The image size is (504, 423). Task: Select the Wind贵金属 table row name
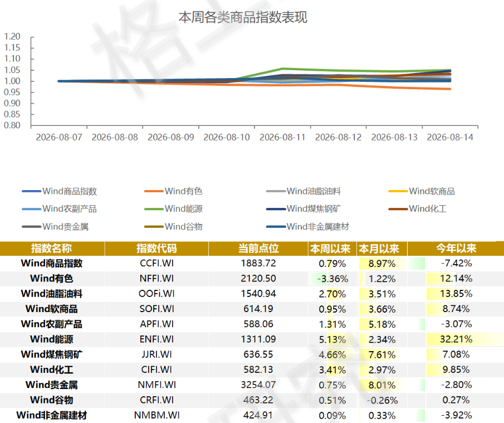point(51,385)
